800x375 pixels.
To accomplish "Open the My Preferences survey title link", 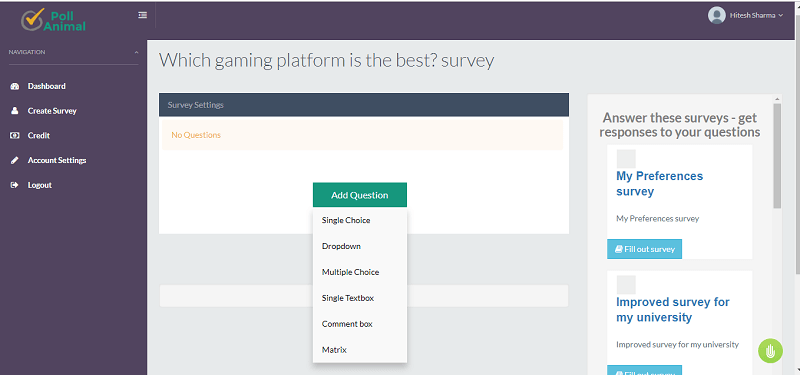I will click(659, 184).
